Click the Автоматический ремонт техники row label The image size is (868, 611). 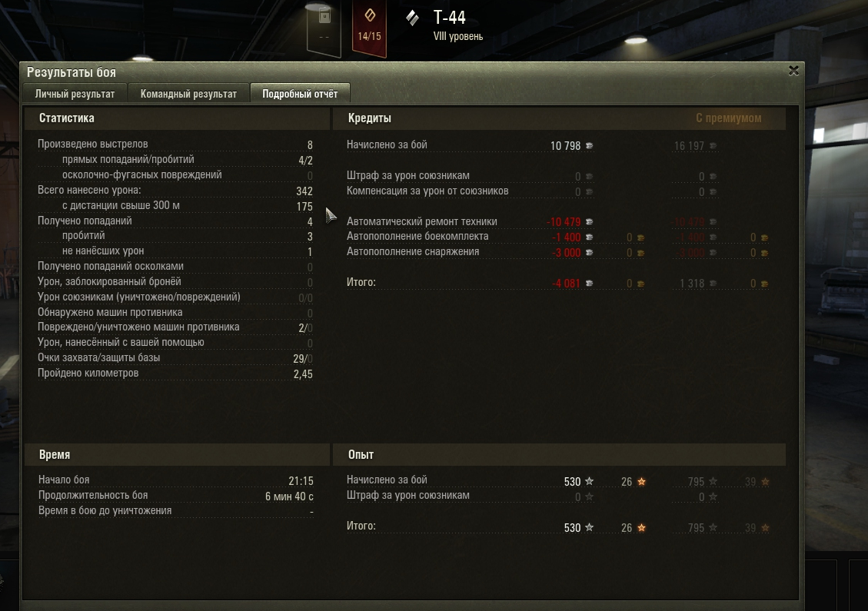(x=422, y=221)
